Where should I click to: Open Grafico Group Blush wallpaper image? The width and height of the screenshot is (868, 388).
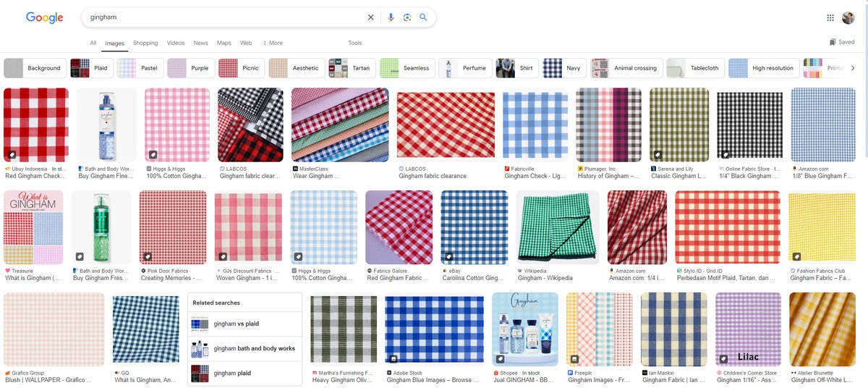coord(54,328)
